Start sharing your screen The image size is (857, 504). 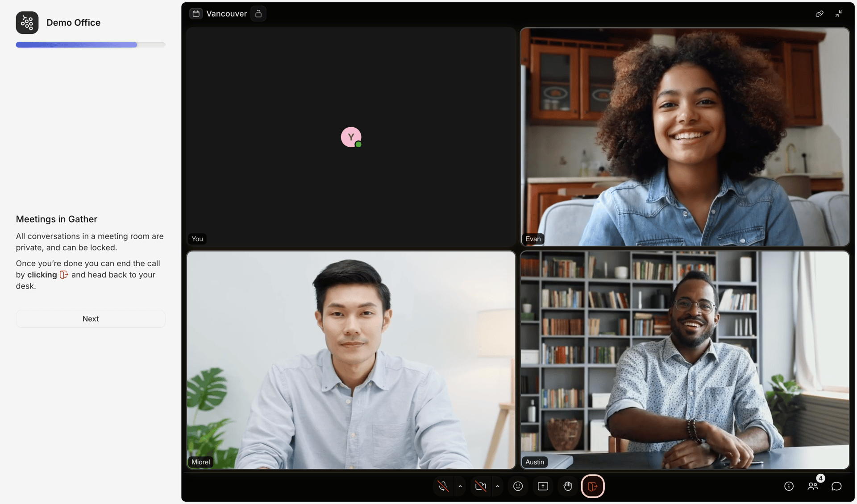tap(543, 486)
